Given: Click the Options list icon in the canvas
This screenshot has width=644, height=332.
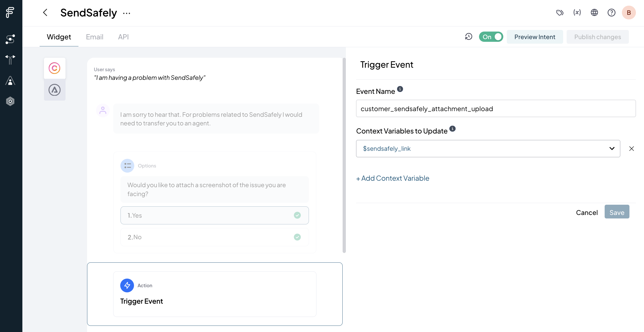Looking at the screenshot, I should (127, 166).
